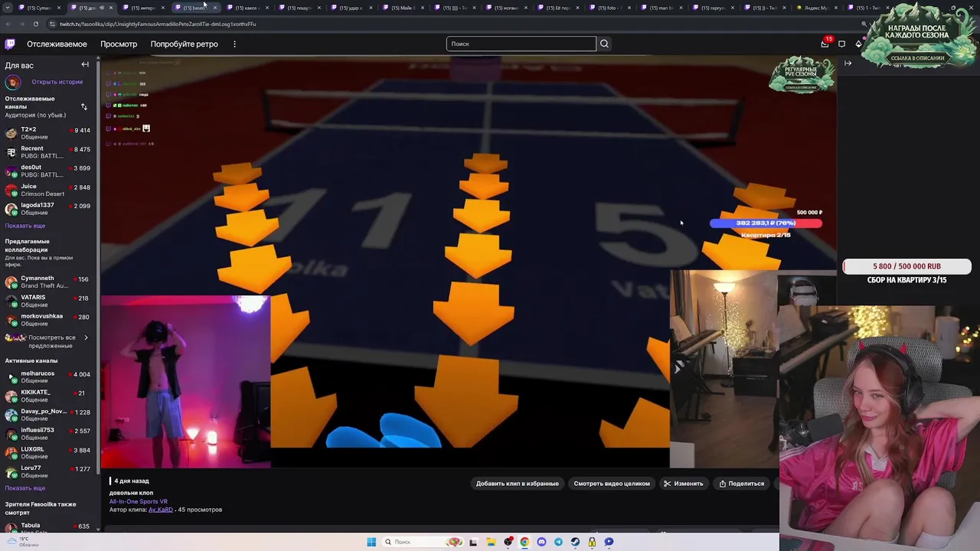980x551 pixels.
Task: Open Task View on taskbar
Action: [x=473, y=542]
